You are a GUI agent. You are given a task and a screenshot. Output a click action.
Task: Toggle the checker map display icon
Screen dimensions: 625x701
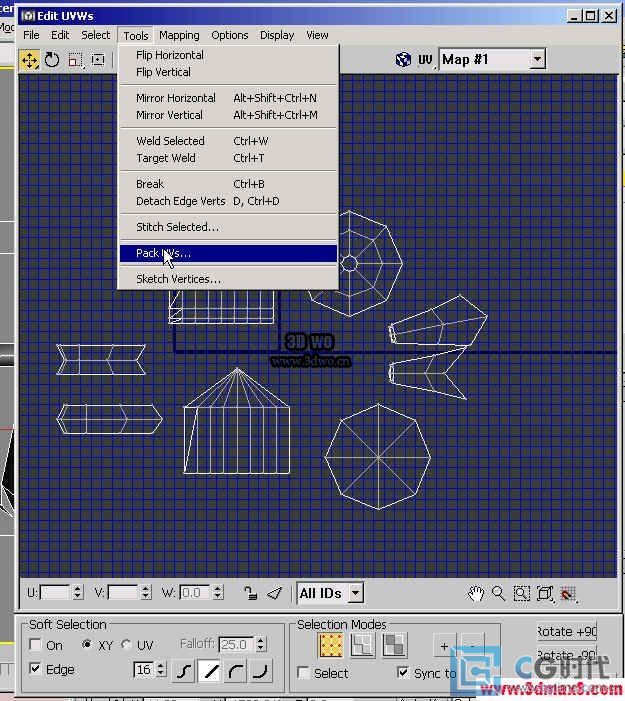pyautogui.click(x=403, y=59)
